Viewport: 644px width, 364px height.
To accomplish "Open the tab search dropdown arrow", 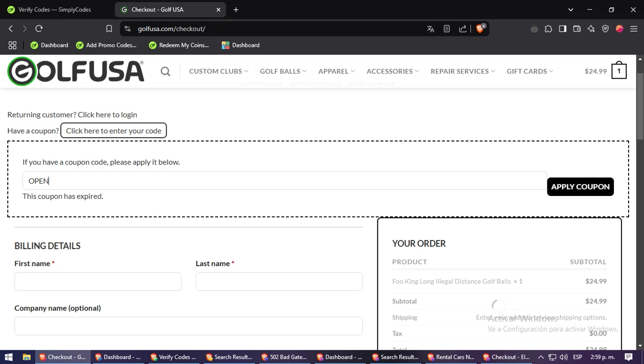I will (x=571, y=9).
